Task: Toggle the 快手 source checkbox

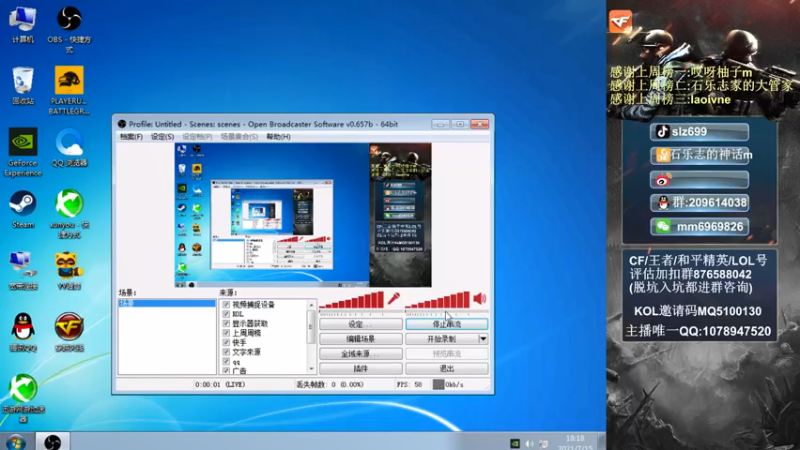Action: point(226,342)
